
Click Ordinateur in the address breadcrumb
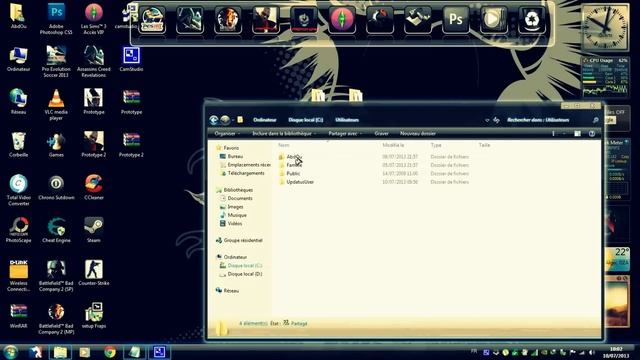264,120
